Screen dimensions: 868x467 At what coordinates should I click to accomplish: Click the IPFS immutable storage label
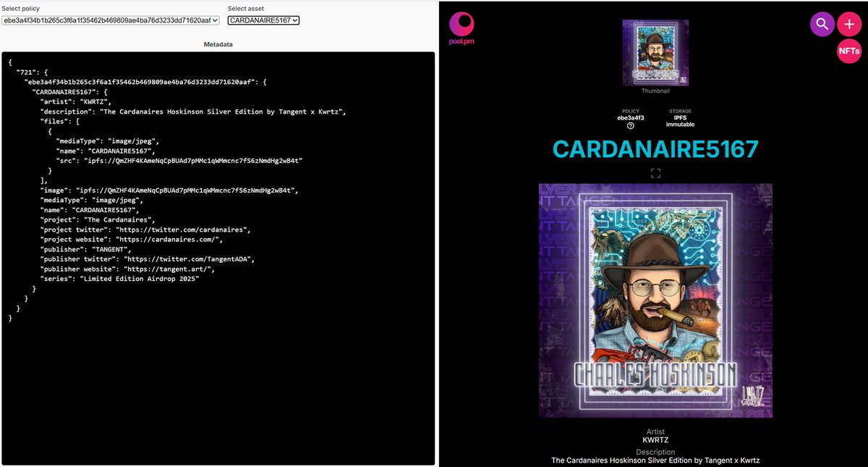(x=680, y=122)
